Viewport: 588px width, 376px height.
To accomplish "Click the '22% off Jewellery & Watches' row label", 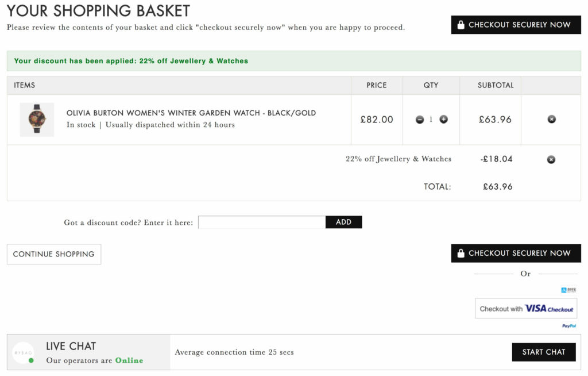I will point(399,159).
